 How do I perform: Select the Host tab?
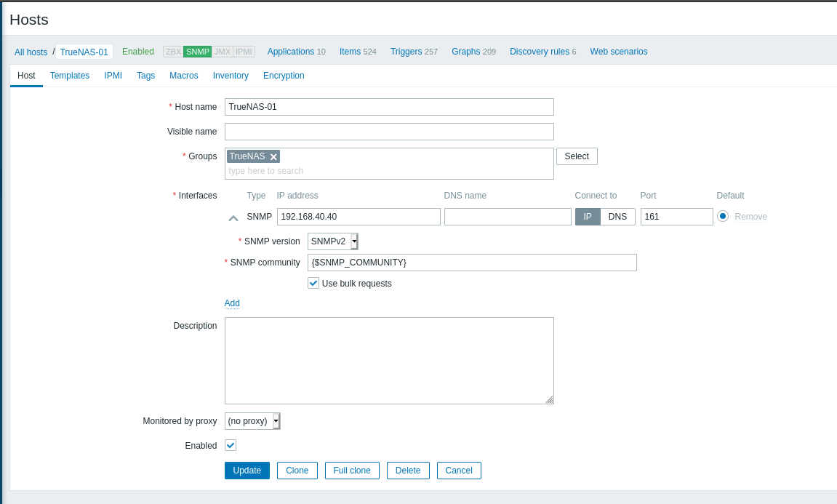(x=26, y=76)
